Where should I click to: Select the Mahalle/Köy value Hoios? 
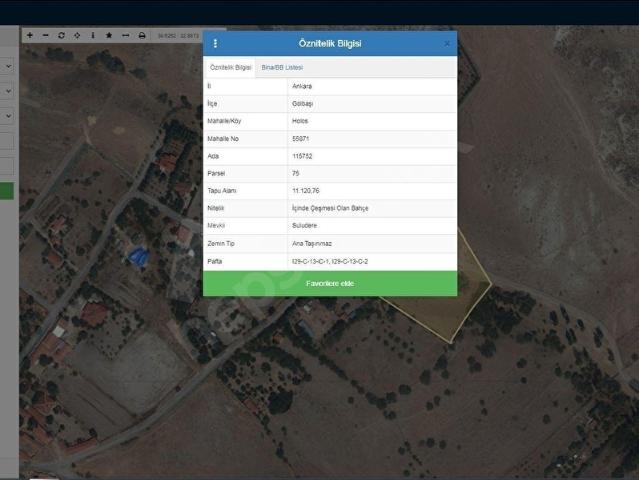(x=300, y=121)
